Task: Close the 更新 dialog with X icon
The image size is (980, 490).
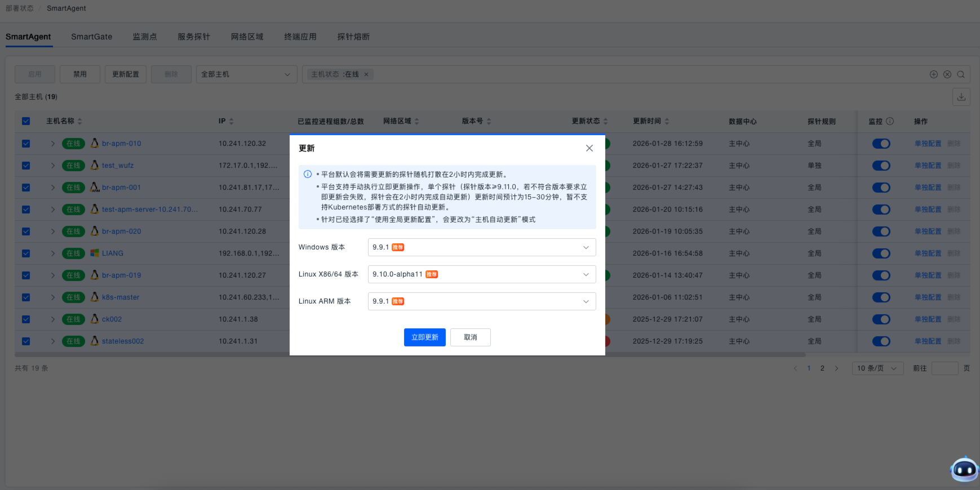Action: coord(589,148)
